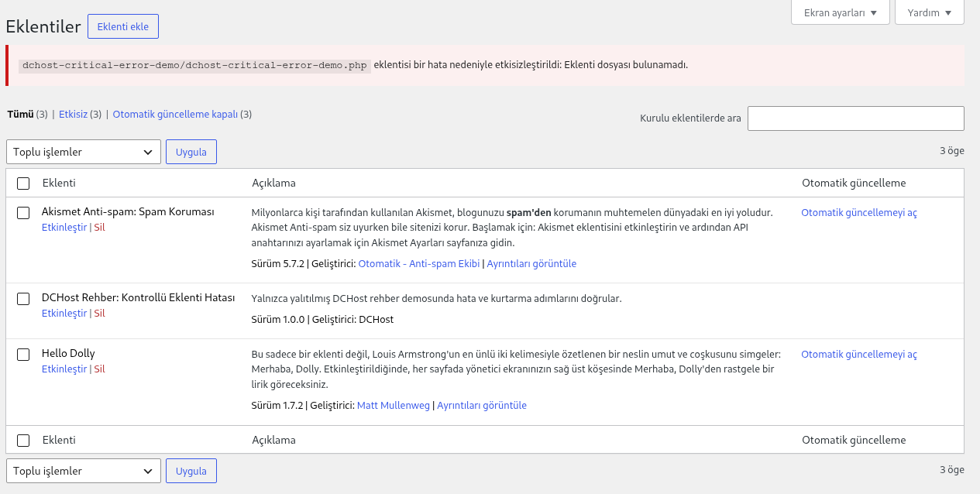
Task: Show Otomatik güncelleme kapalı plugins
Action: [x=175, y=115]
